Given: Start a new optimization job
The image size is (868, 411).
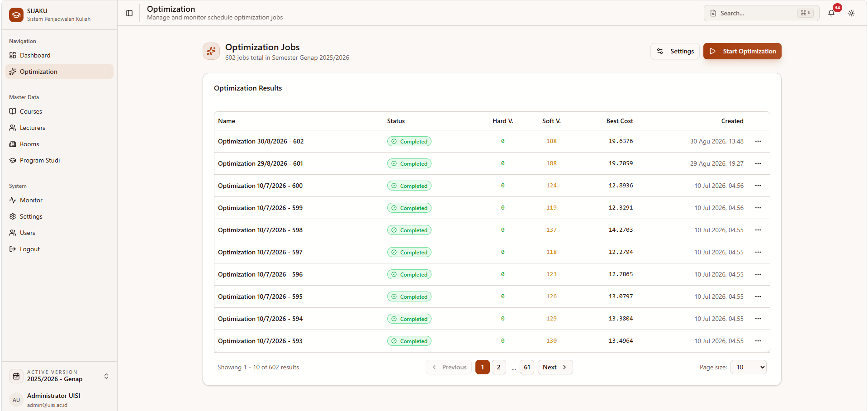Looking at the screenshot, I should click(x=742, y=51).
